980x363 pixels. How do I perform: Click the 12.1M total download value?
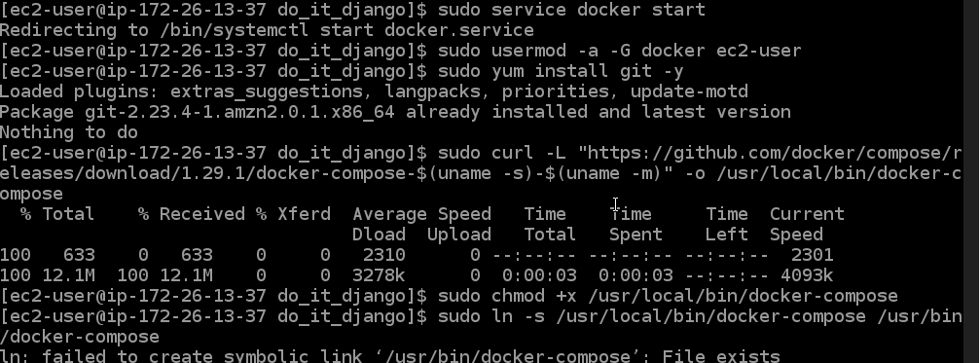pyautogui.click(x=69, y=275)
